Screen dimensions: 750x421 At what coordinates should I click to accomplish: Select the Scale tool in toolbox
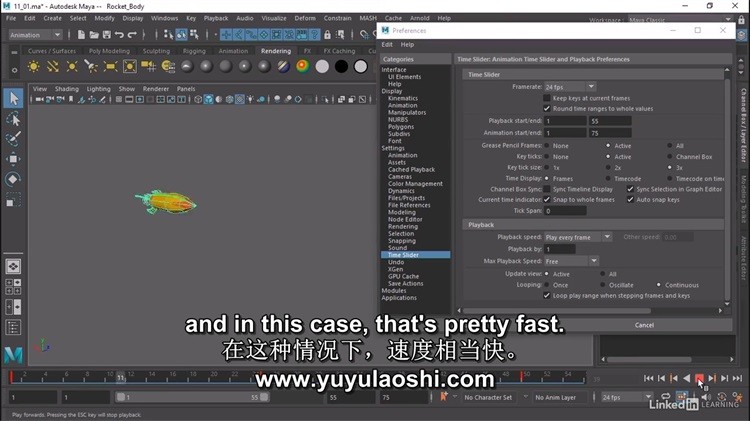(x=13, y=199)
